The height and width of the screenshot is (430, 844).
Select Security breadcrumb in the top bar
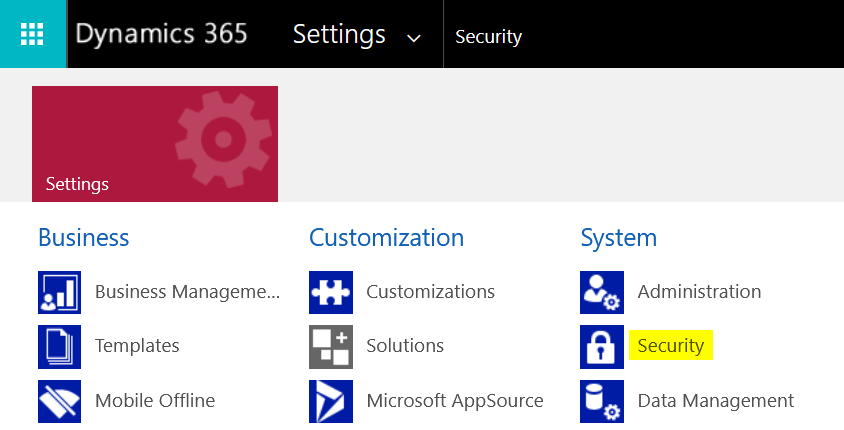tap(488, 37)
